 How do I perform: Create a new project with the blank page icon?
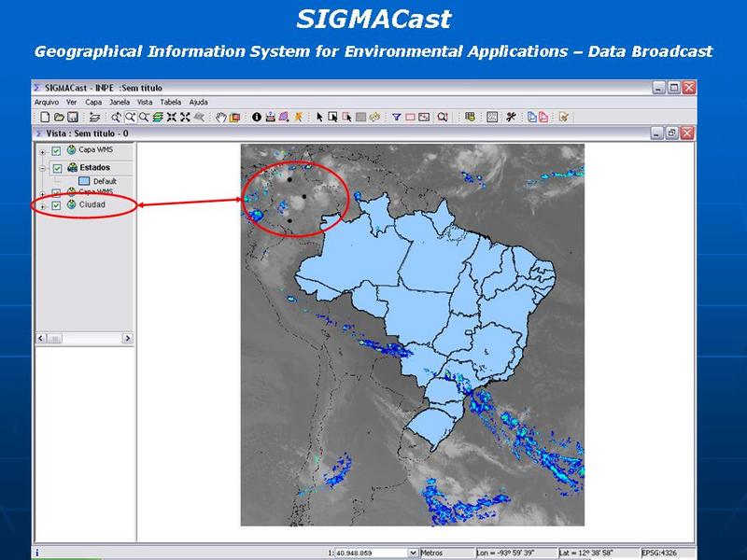(45, 118)
